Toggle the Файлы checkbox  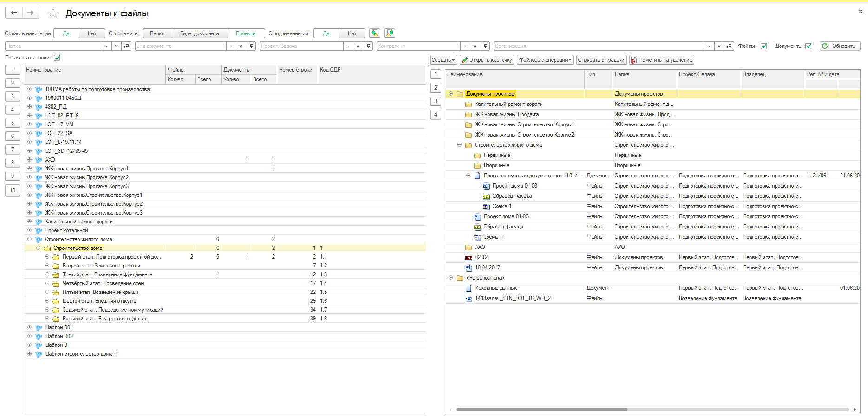[x=764, y=46]
